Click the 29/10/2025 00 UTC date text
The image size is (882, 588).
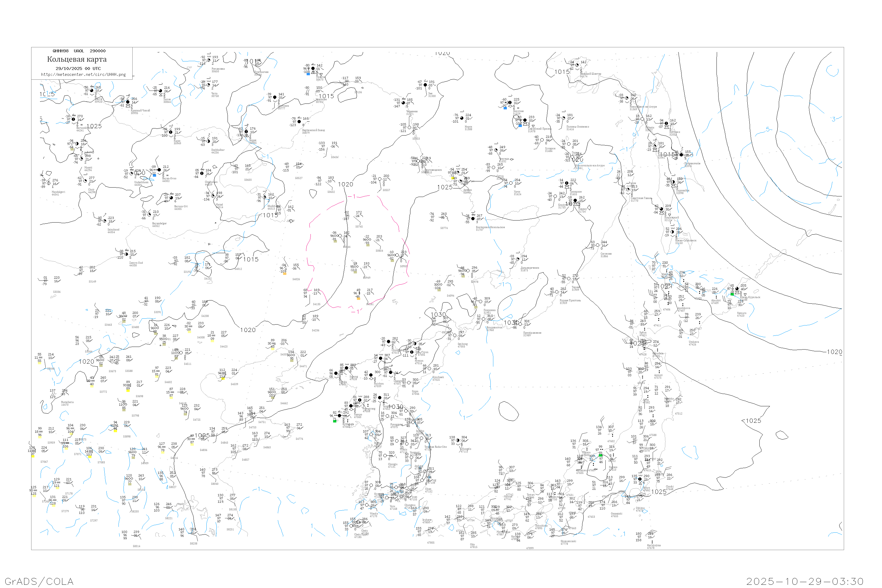tap(78, 68)
